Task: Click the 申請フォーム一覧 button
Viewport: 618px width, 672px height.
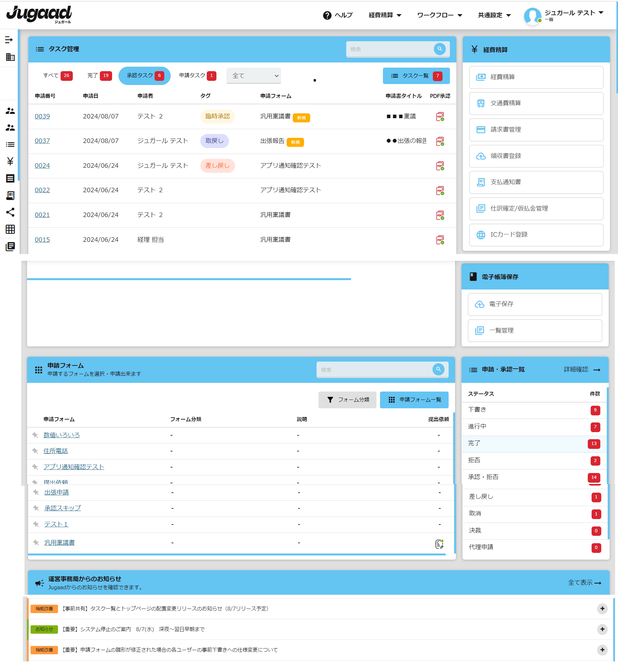Action: click(414, 400)
